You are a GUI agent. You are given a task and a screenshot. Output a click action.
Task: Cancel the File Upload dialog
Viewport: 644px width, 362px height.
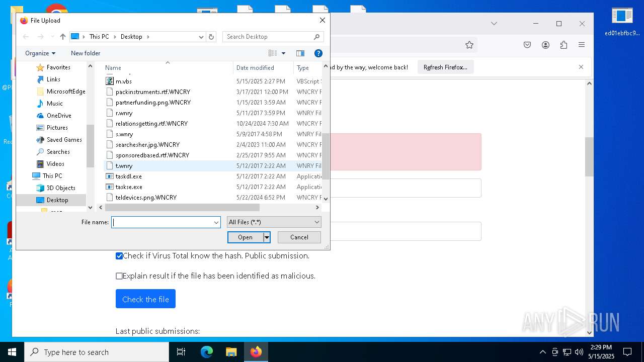299,237
